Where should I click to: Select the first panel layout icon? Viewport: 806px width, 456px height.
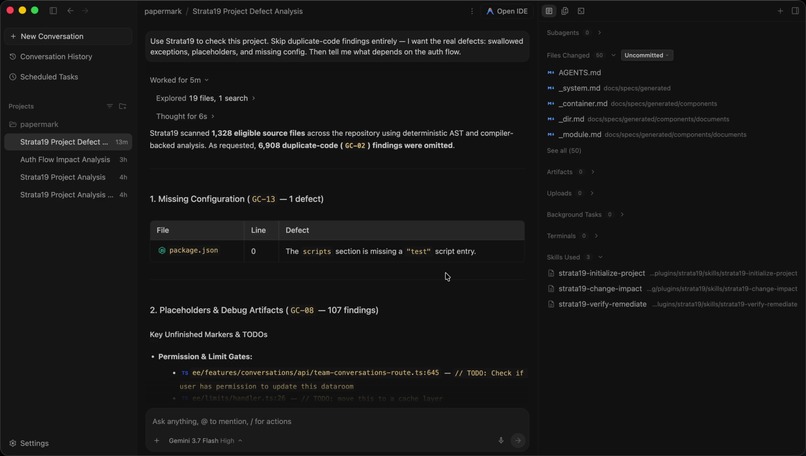coord(549,11)
